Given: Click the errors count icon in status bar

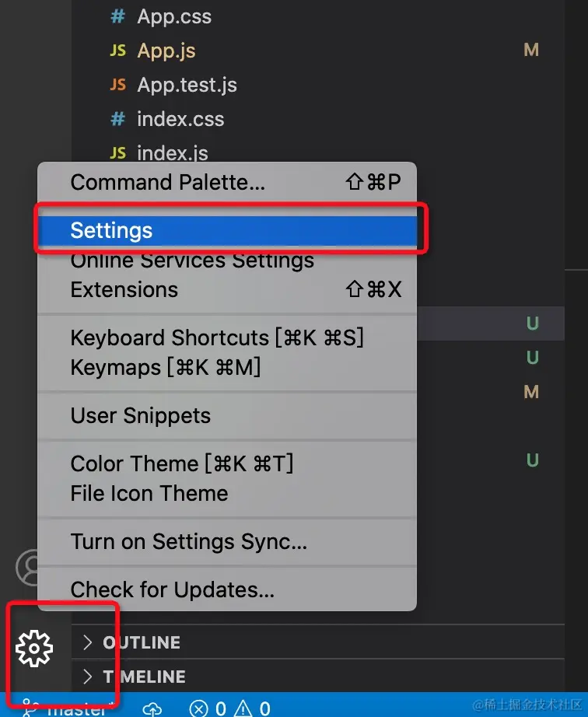Looking at the screenshot, I should click(x=200, y=708).
